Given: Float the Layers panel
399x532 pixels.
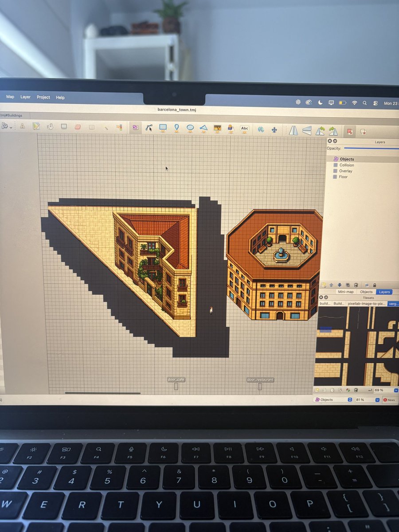Looking at the screenshot, I should (335, 141).
